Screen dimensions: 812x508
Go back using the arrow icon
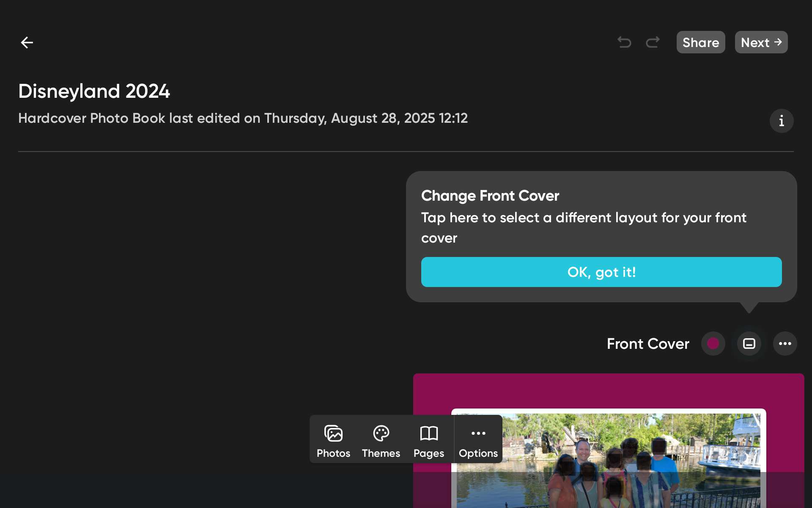point(27,42)
